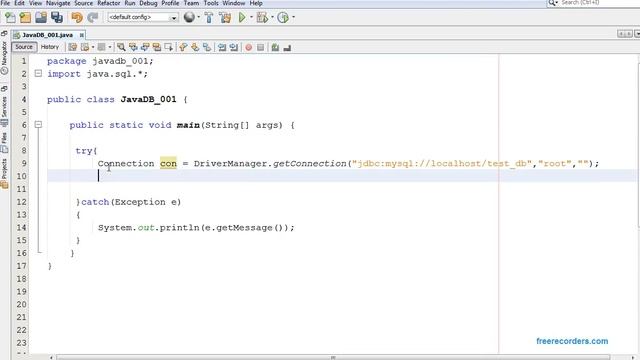Open the Source menu

(x=83, y=3)
